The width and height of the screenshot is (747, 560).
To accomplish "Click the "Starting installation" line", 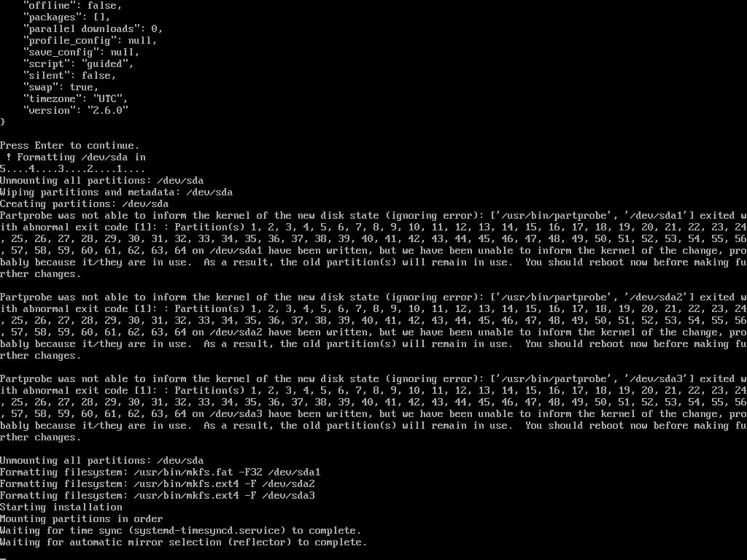I will click(x=61, y=507).
